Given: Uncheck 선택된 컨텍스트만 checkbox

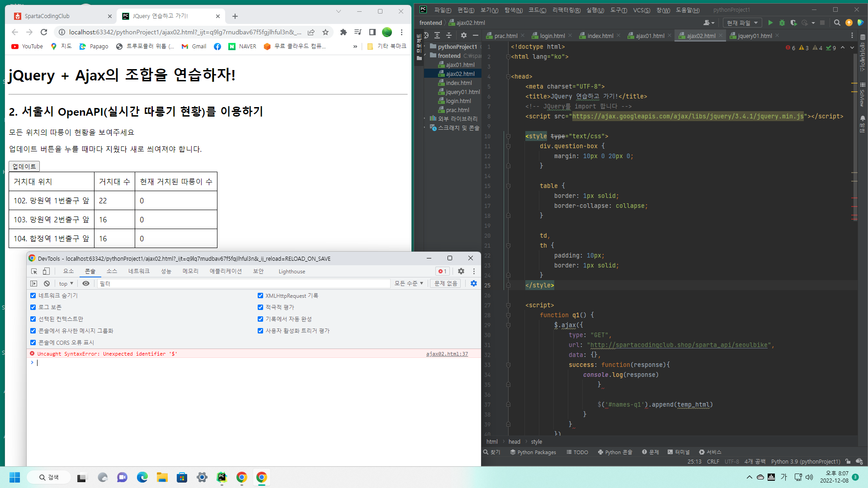Looking at the screenshot, I should (x=33, y=319).
